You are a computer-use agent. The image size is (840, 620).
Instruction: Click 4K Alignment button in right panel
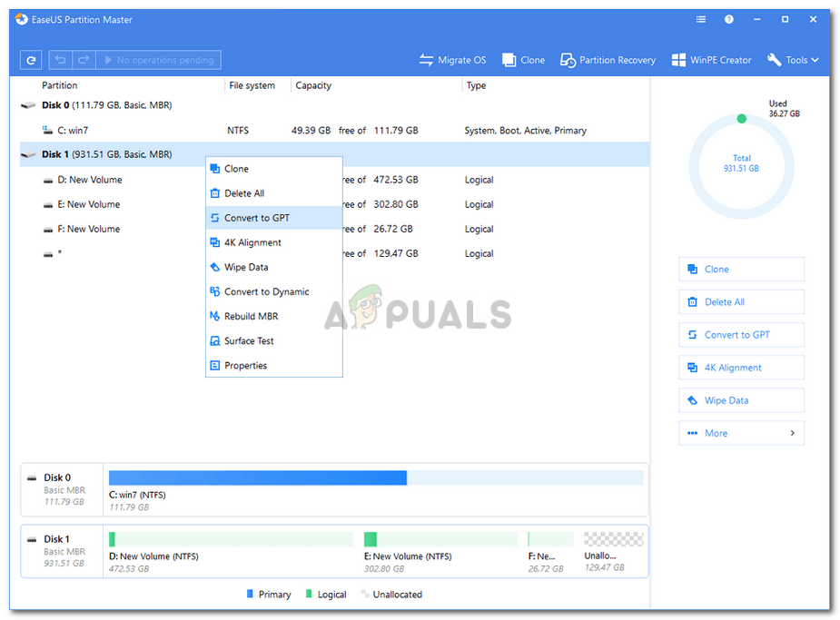pos(741,368)
